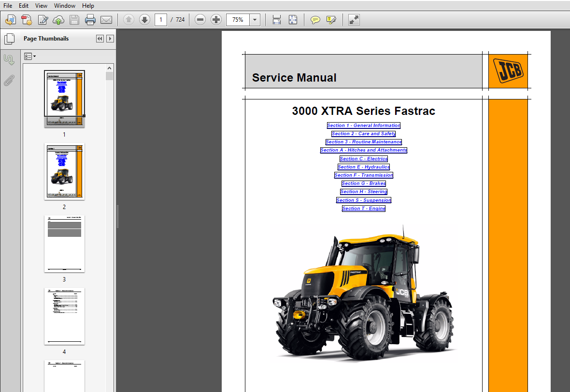The image size is (570, 392).
Task: Expand the thumbnails pane with right arrow
Action: (110, 39)
